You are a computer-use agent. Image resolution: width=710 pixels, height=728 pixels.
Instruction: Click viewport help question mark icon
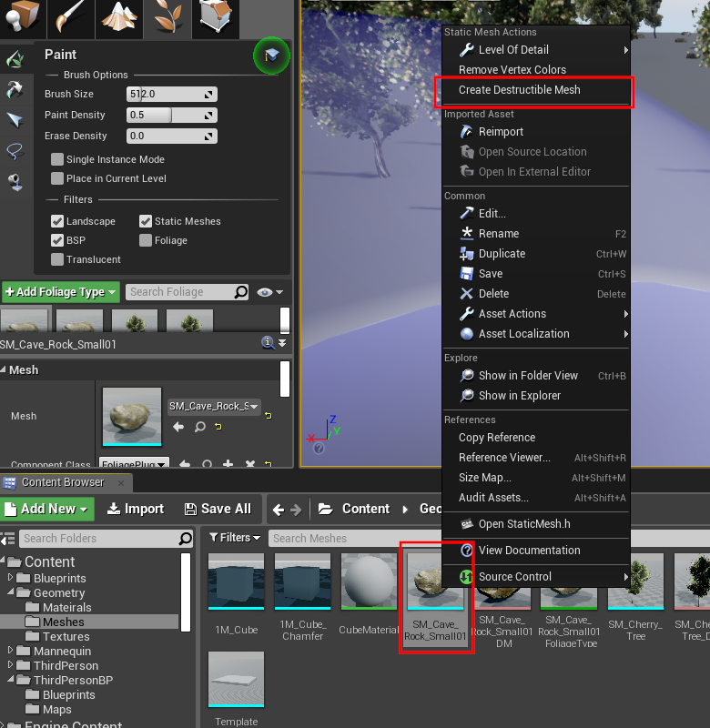coord(319,448)
